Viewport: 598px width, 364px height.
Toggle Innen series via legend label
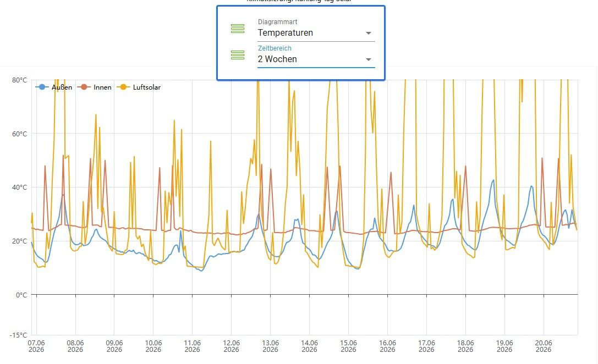(x=102, y=87)
